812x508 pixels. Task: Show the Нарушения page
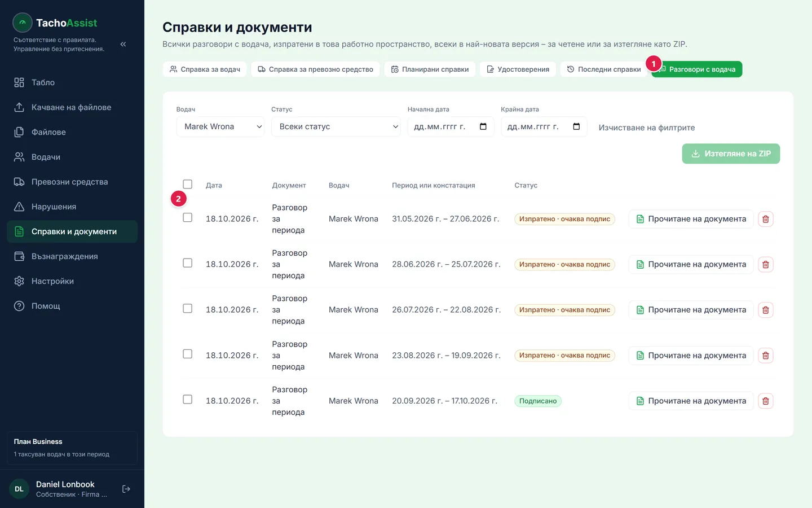point(72,207)
